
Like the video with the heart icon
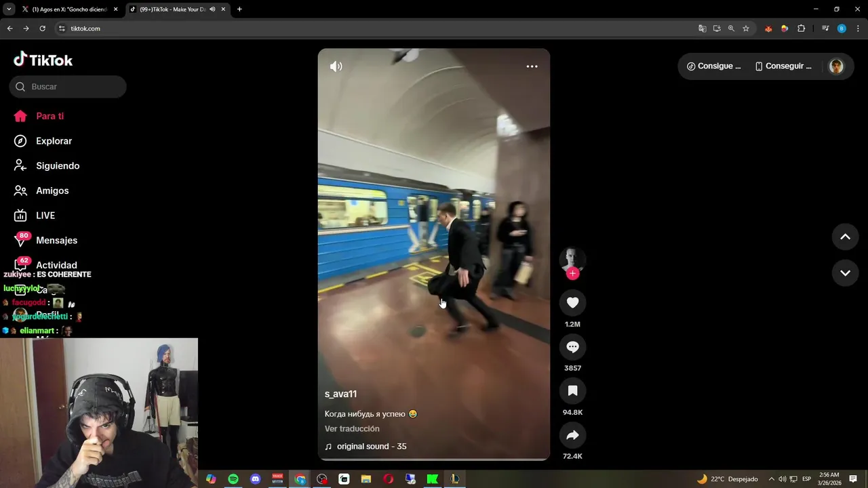pyautogui.click(x=572, y=303)
